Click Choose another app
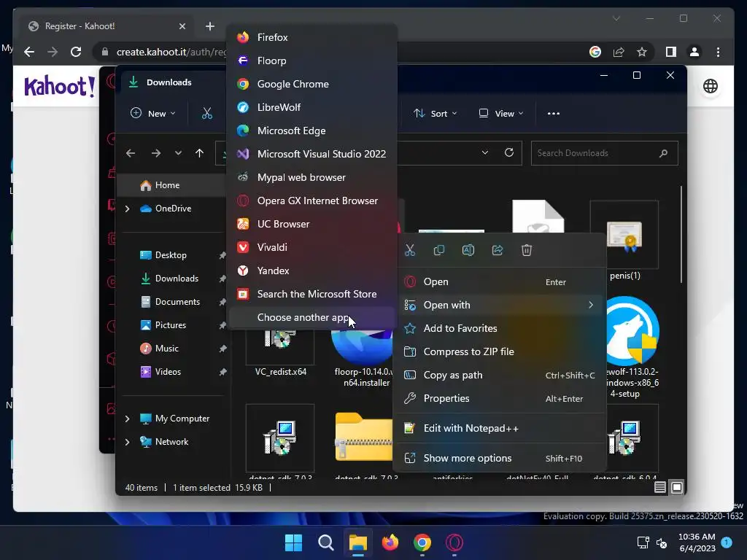747x560 pixels. click(x=312, y=317)
